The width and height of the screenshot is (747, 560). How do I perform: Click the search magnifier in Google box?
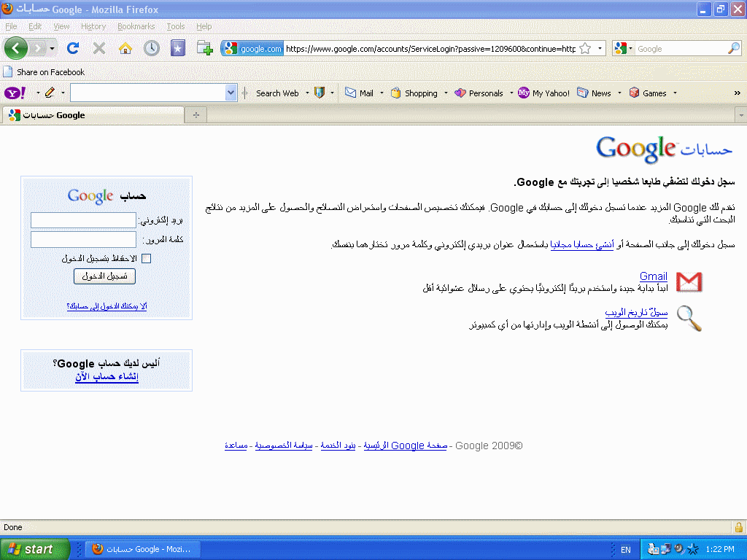click(x=734, y=49)
